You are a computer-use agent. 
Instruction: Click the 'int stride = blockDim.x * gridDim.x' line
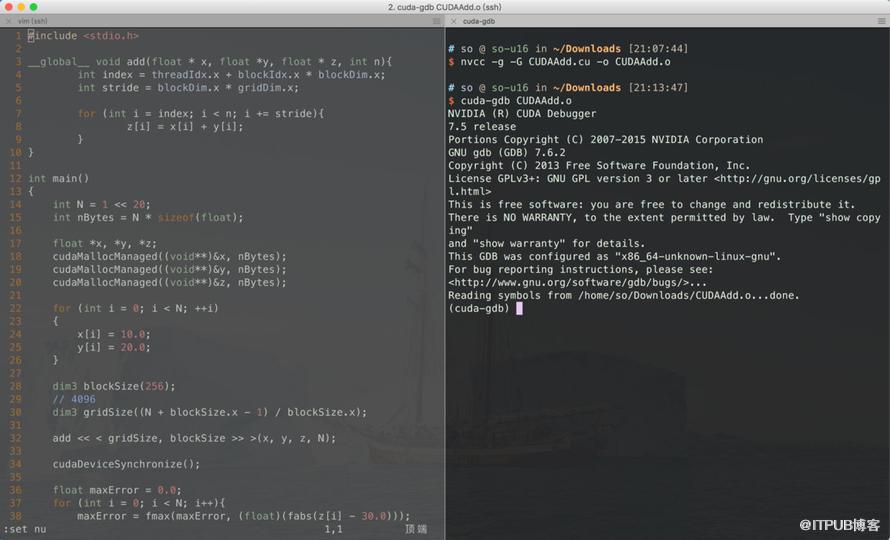click(188, 87)
